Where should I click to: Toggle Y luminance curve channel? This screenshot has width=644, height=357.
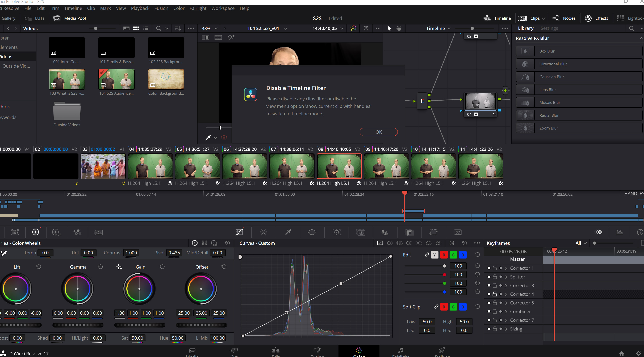(x=434, y=255)
